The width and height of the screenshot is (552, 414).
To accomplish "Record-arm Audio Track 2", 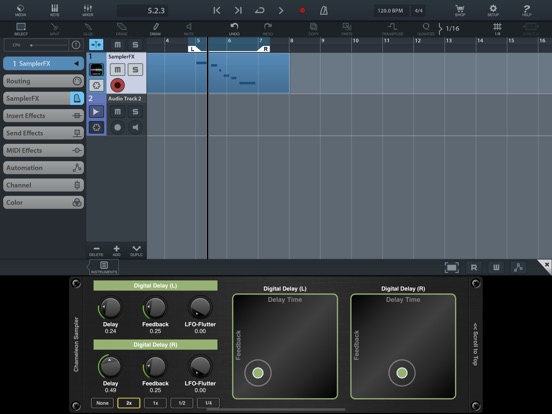I will click(118, 127).
